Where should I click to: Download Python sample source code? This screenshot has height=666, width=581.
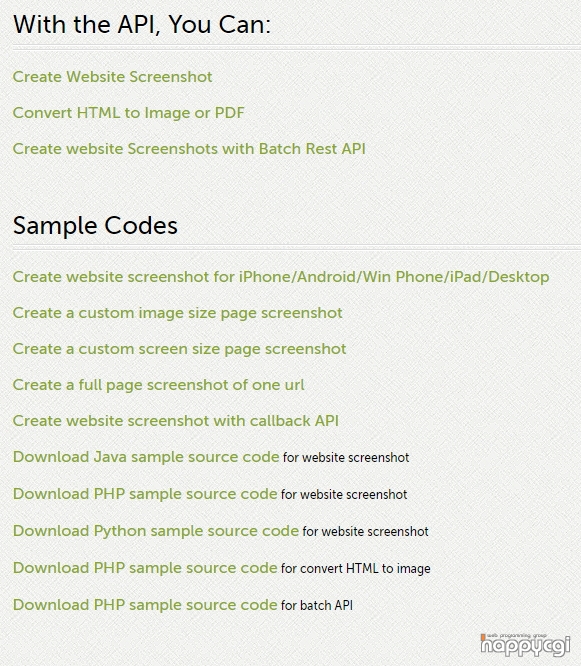click(156, 531)
